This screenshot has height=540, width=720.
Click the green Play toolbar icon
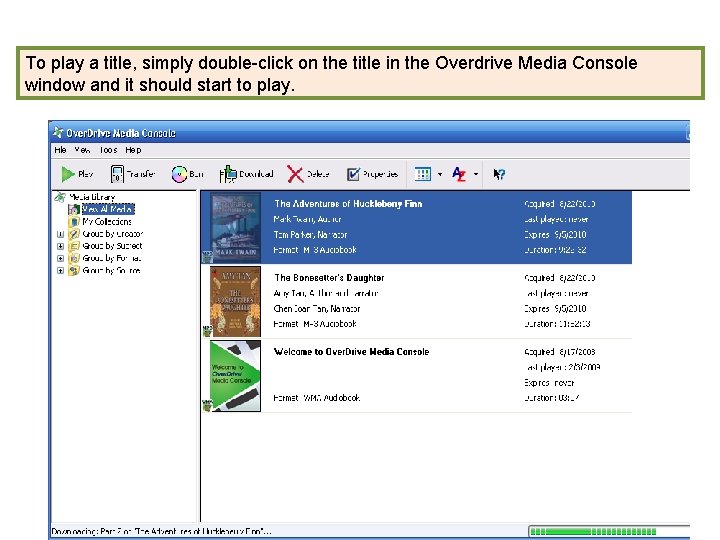click(x=68, y=174)
